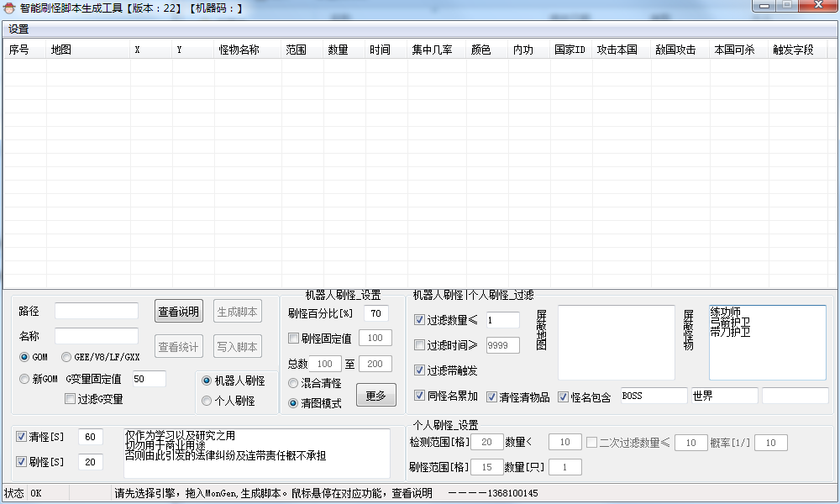Click the 刷怪百分比 field showing 70
Image resolution: width=840 pixels, height=504 pixels.
click(x=376, y=313)
